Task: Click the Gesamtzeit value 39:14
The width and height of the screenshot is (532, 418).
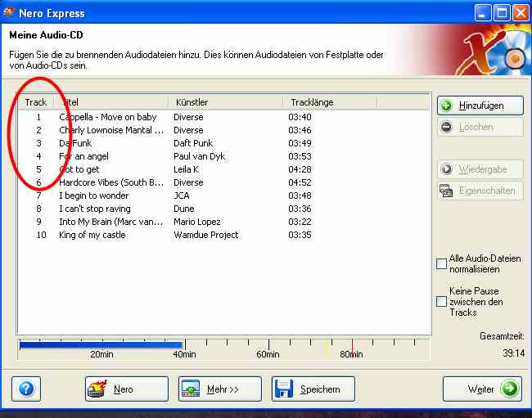Action: pos(514,353)
